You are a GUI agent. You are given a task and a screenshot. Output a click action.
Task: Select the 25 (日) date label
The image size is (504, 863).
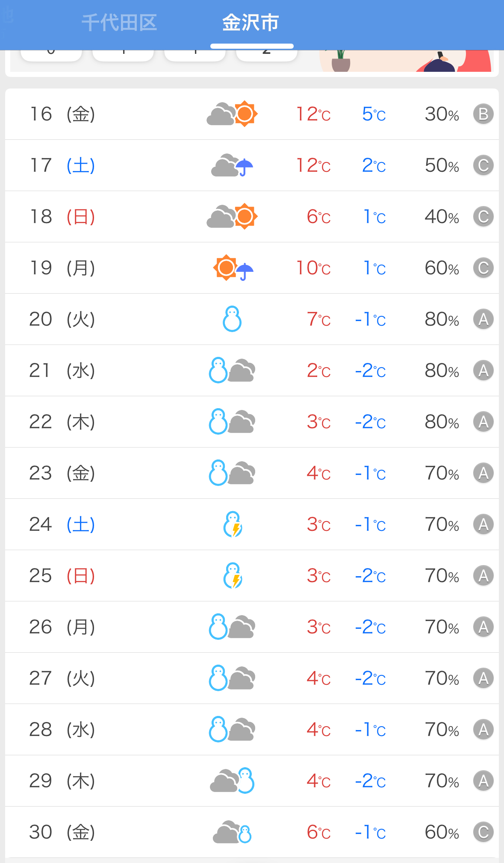[62, 576]
